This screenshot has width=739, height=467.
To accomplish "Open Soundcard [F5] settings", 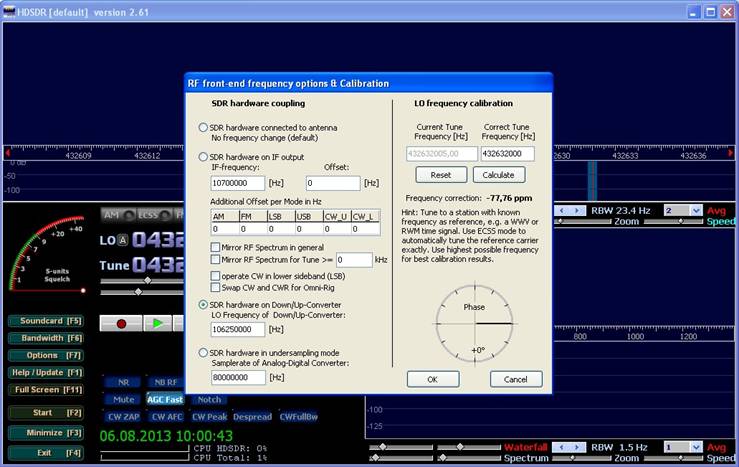I will 46,321.
